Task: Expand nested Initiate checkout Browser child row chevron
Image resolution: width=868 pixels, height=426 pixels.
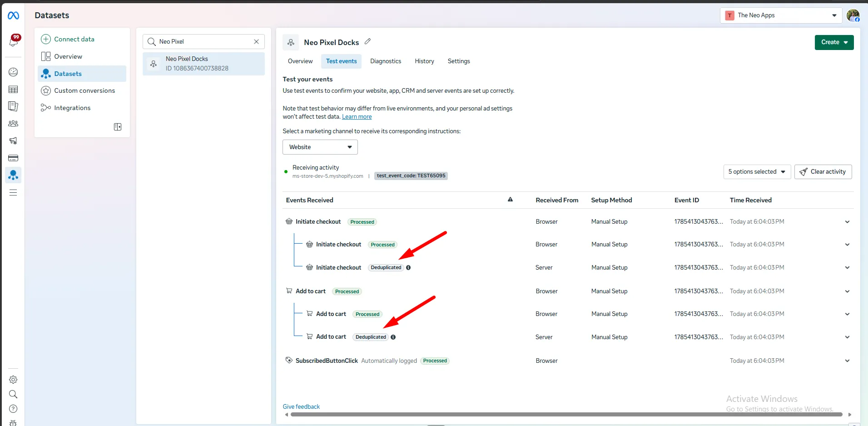Action: click(847, 245)
